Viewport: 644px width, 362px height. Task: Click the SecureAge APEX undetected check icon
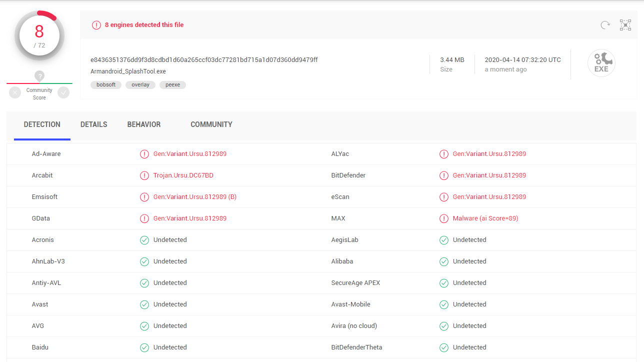coord(444,283)
